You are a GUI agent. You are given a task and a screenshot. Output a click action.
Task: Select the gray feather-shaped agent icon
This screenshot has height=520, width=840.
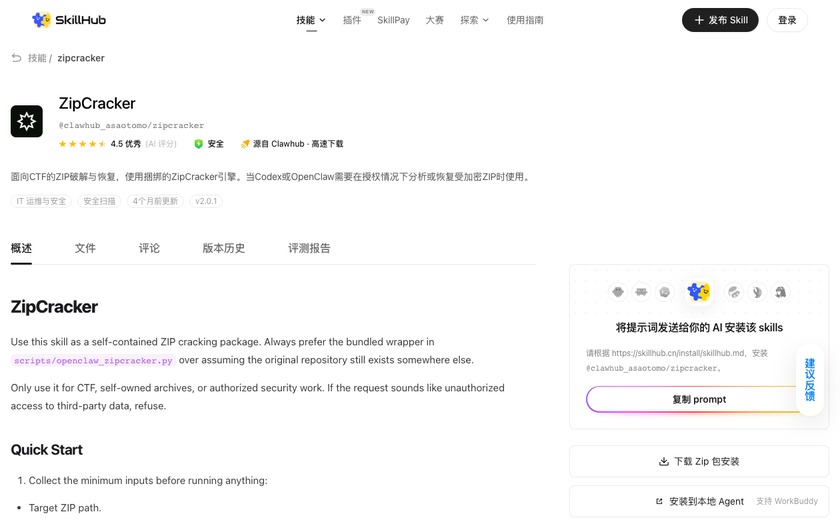pyautogui.click(x=757, y=292)
